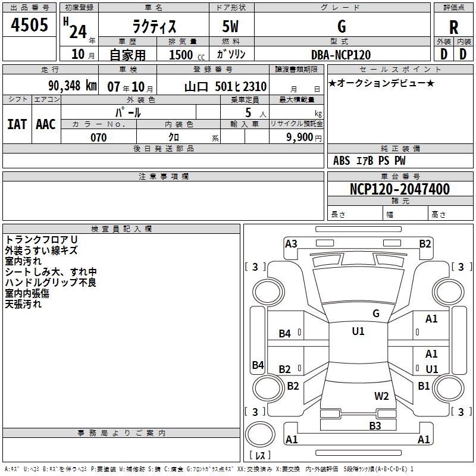Screen dimensions: 476x476
Task: Select the G mark on the windshield
Action: point(376,314)
